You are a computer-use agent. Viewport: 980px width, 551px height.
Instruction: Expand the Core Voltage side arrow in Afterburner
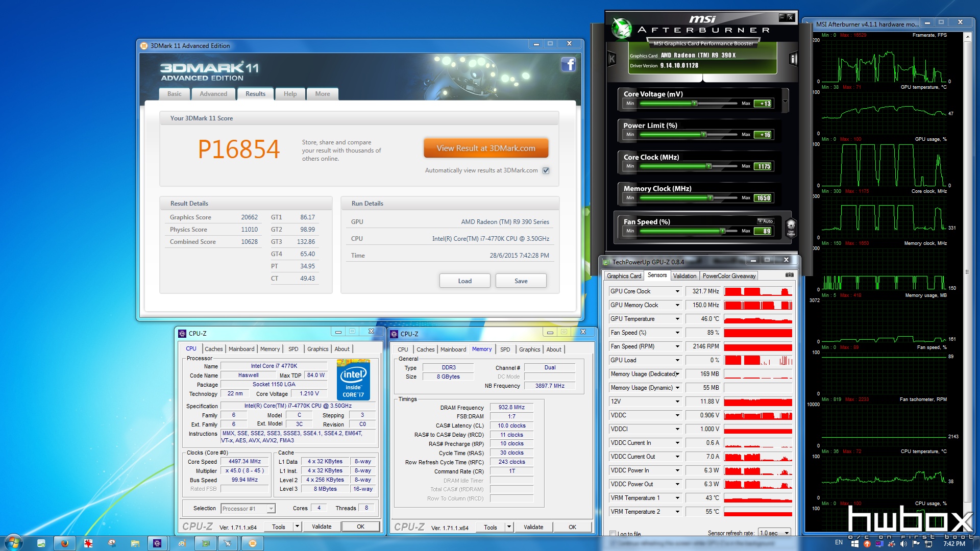785,101
